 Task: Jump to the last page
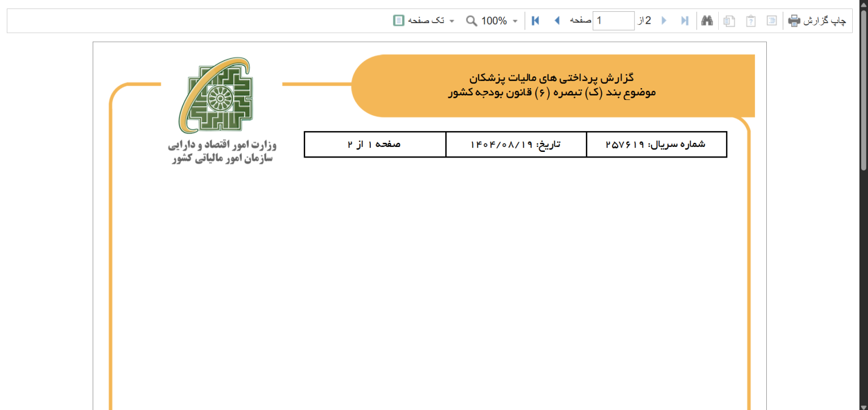pyautogui.click(x=685, y=21)
